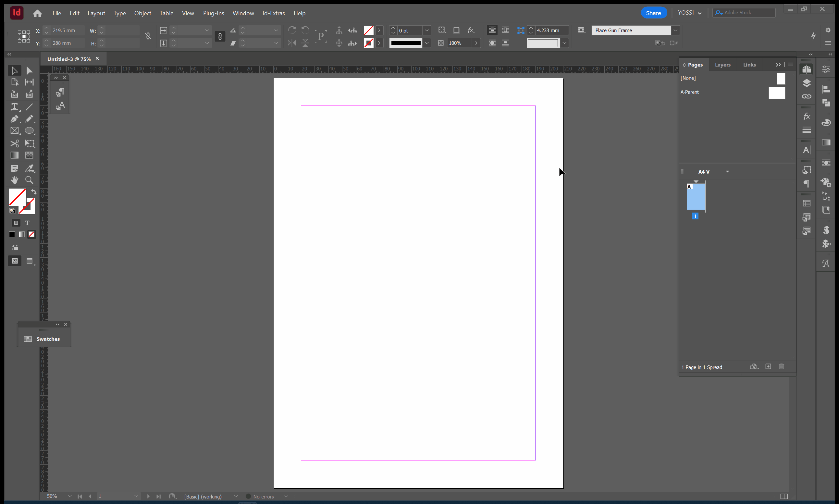Select page 1 thumbnail in Pages panel

point(695,197)
